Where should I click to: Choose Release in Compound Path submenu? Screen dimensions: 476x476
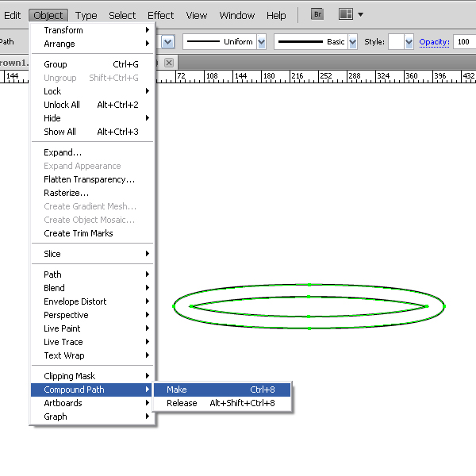pos(222,403)
